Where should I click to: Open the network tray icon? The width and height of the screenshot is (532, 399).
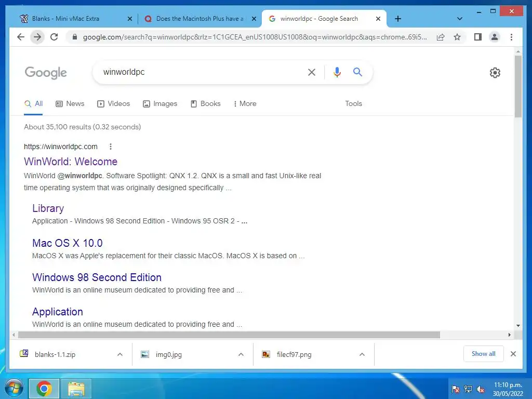[468, 389]
